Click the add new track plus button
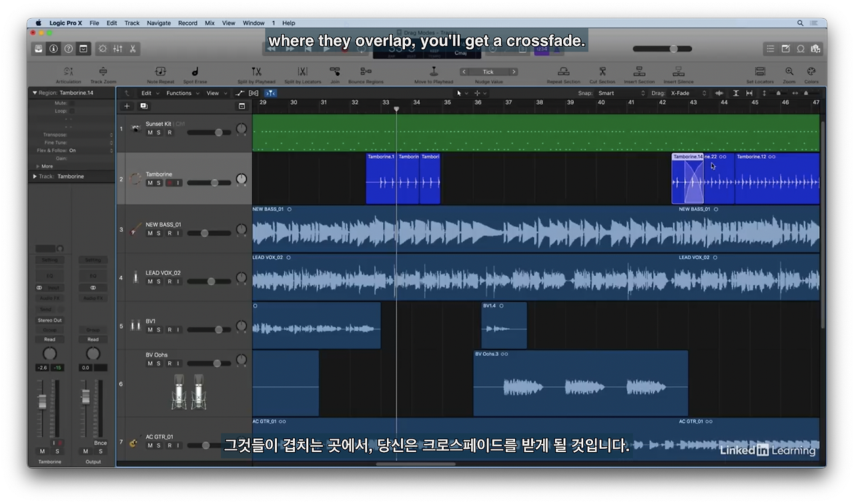Viewport: 854px width, 504px height. pos(127,106)
